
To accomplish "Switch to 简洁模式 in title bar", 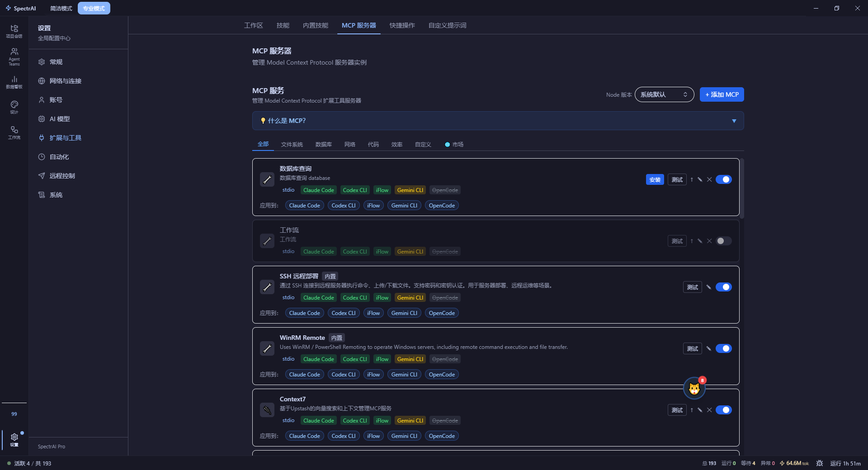I will coord(61,8).
